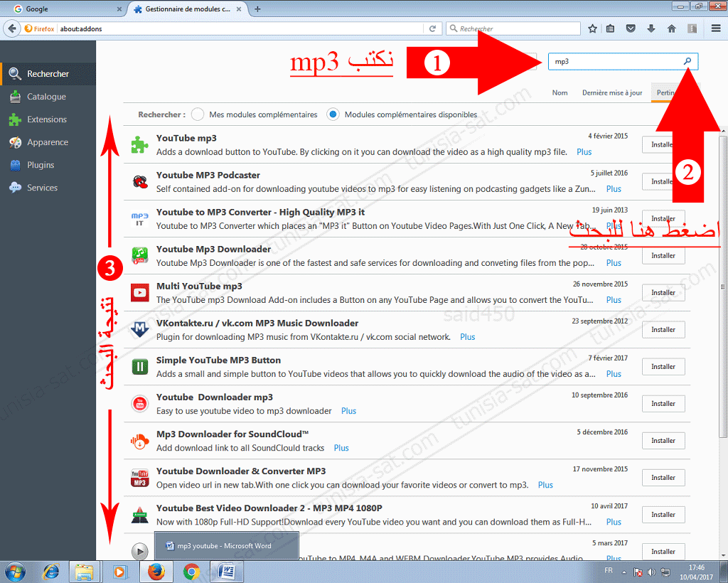The height and width of the screenshot is (583, 728).
Task: Open the Windows Start button
Action: (x=14, y=572)
